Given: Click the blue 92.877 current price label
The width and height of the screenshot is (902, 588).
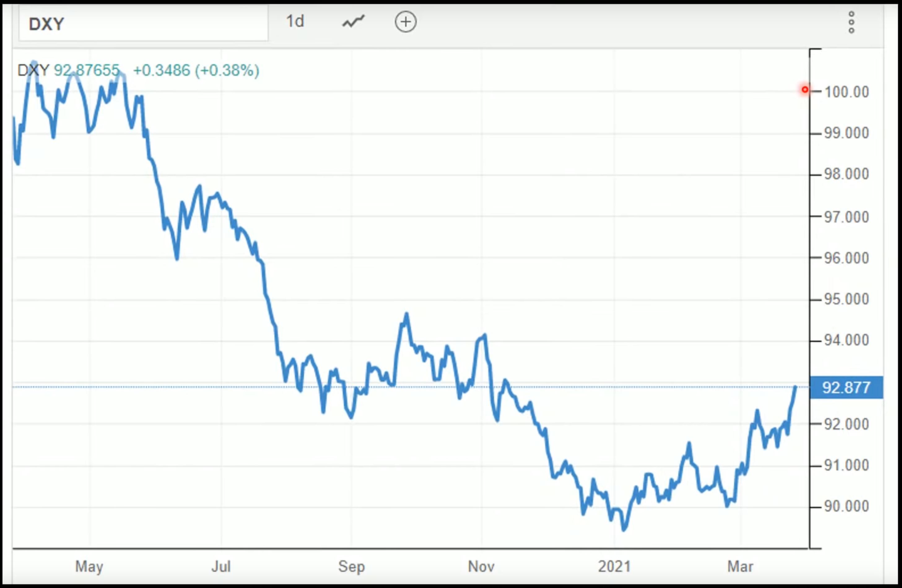Looking at the screenshot, I should click(846, 388).
